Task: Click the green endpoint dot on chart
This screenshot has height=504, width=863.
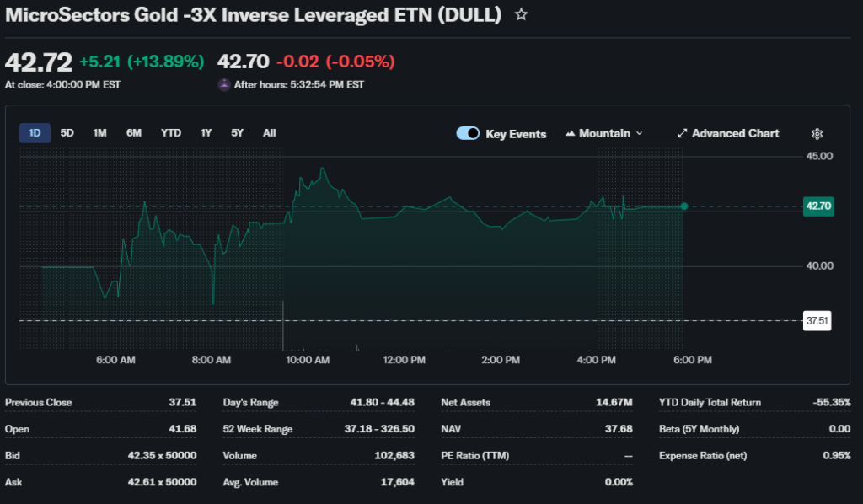Action: pos(683,206)
